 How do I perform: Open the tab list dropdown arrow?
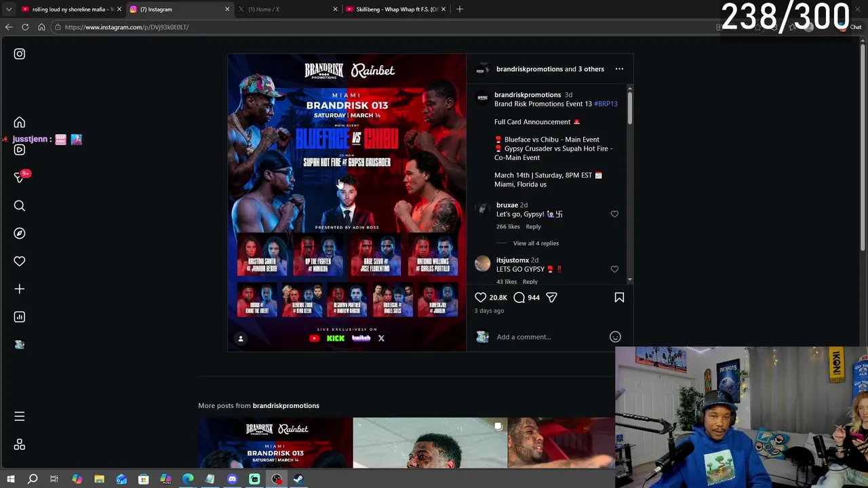pos(9,9)
